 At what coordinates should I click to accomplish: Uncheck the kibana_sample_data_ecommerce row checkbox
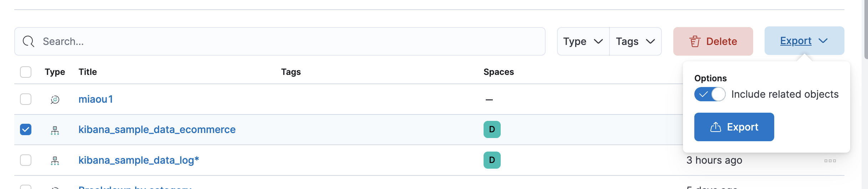tap(26, 129)
